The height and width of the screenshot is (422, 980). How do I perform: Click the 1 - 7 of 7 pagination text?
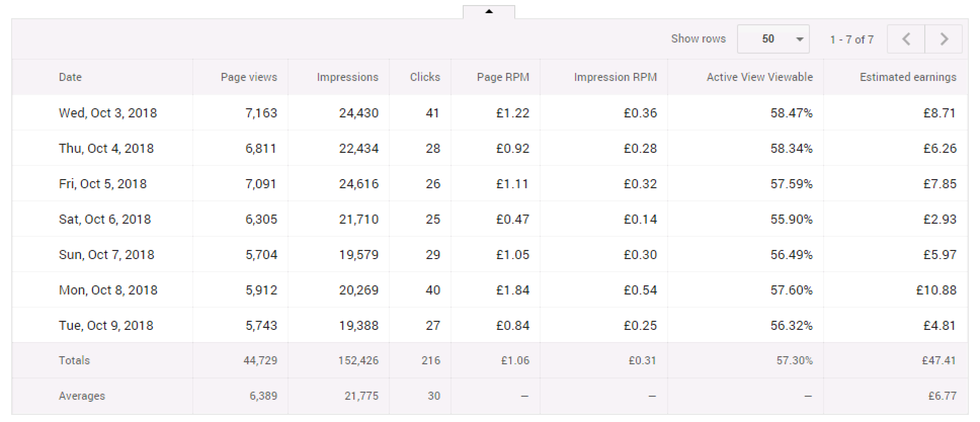[x=851, y=39]
